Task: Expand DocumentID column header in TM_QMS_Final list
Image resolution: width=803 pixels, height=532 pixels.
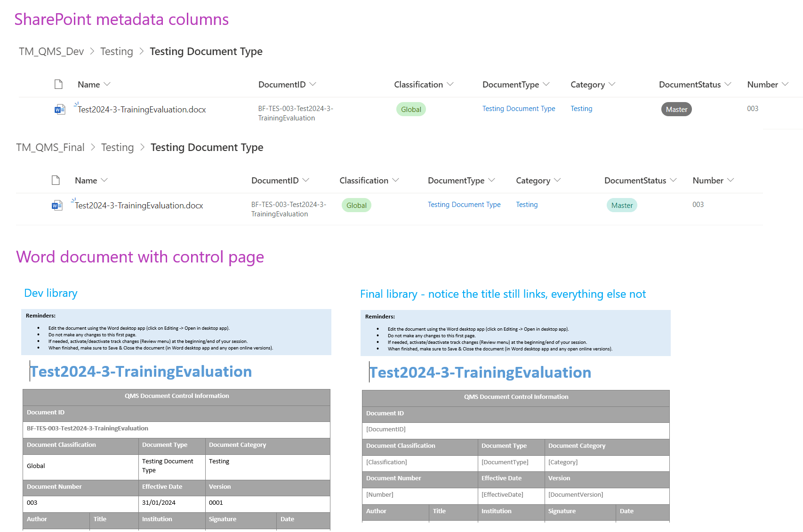Action: coord(306,180)
